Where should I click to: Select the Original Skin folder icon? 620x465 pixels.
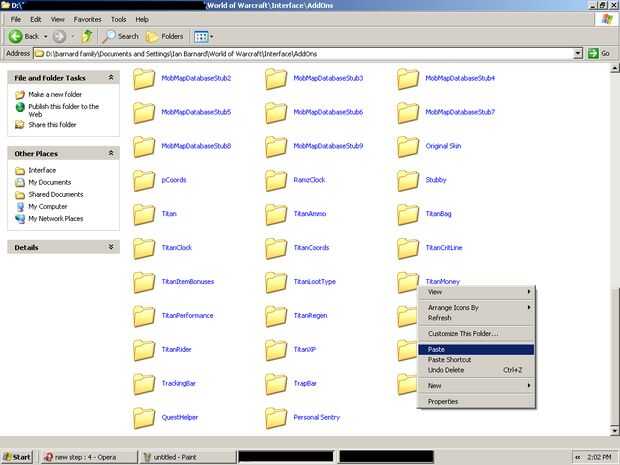pyautogui.click(x=408, y=147)
